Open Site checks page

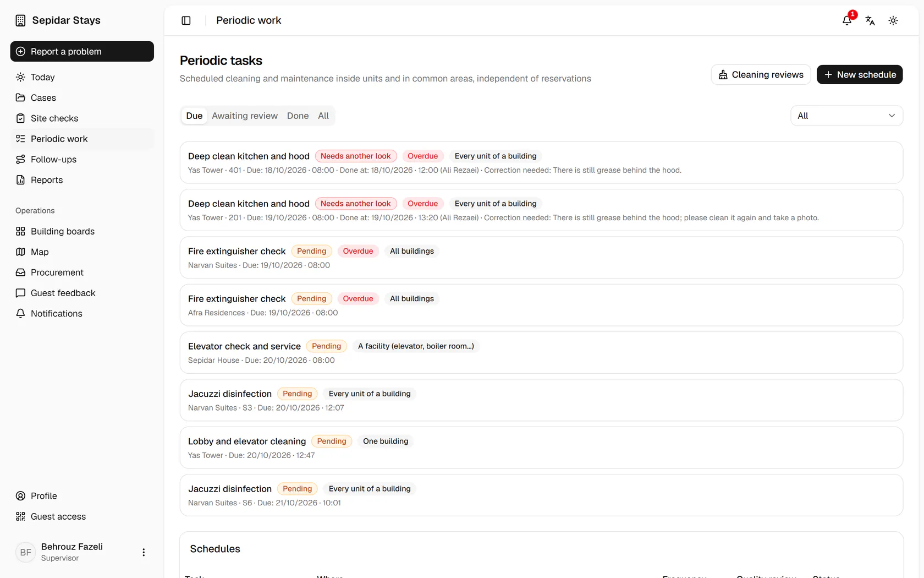[82, 118]
